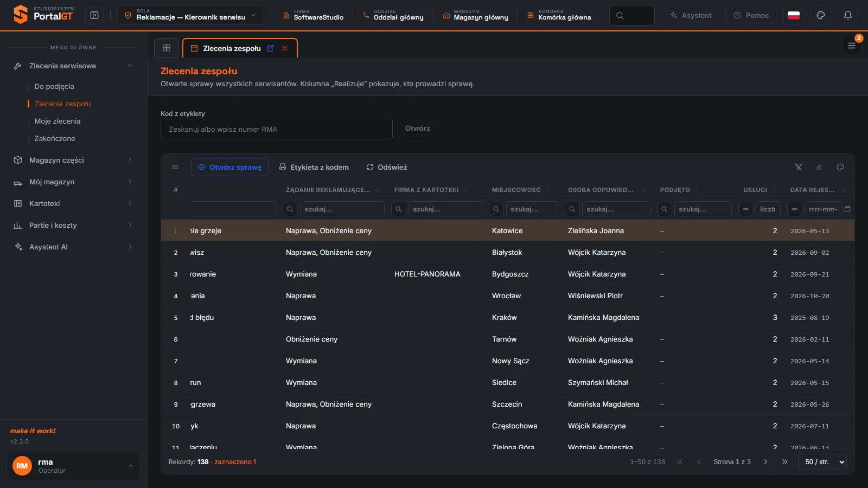Focus the RMA number scan field
Image resolution: width=868 pixels, height=488 pixels.
pos(277,129)
